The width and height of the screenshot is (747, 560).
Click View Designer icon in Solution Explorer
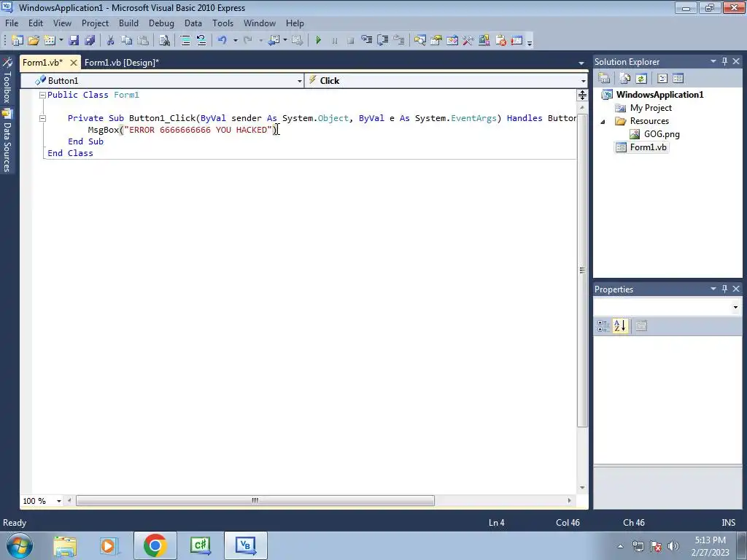pos(678,78)
